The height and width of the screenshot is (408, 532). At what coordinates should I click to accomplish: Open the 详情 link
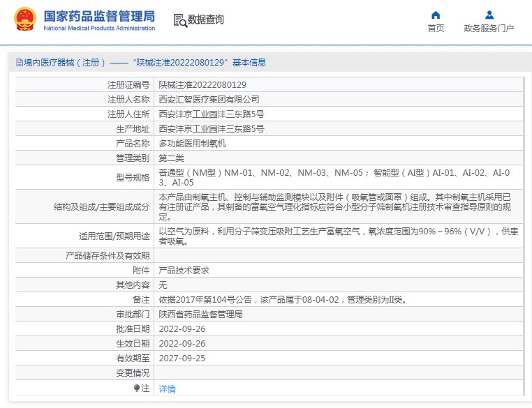pos(168,389)
